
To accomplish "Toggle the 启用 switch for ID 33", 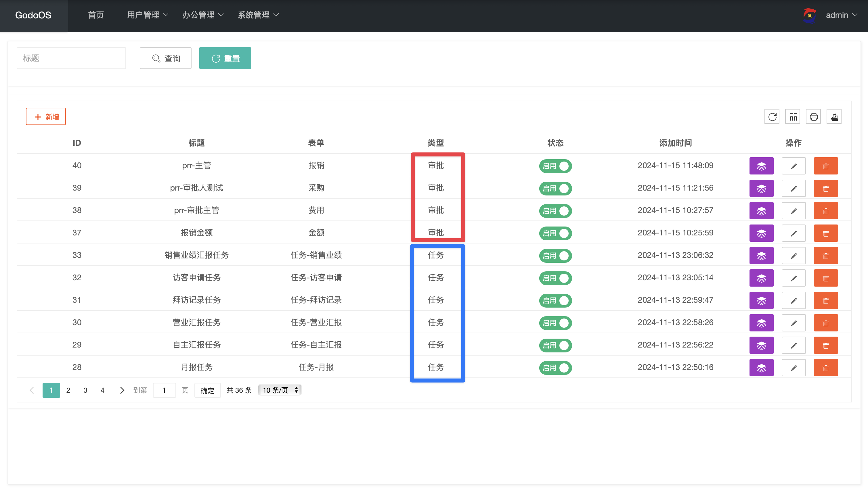I will 555,256.
